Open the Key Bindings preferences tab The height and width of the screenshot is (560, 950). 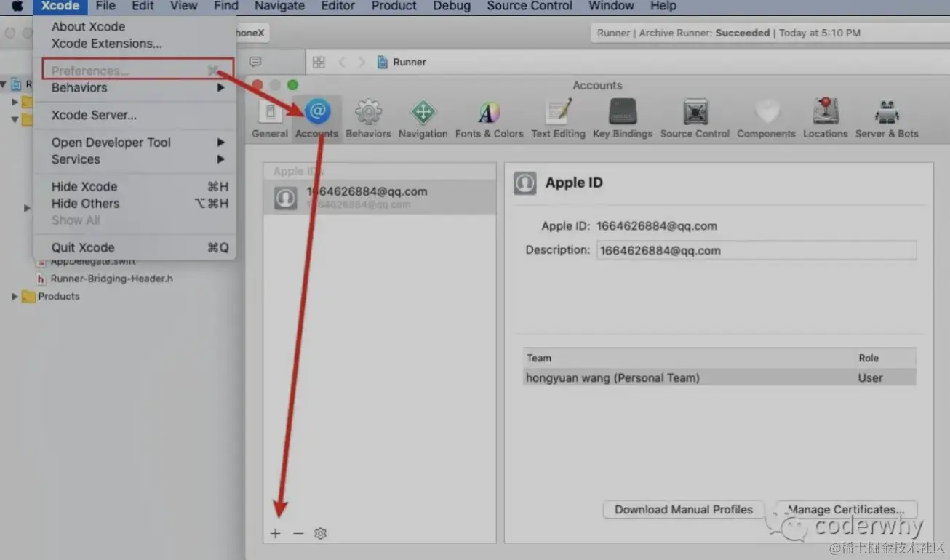pyautogui.click(x=623, y=119)
